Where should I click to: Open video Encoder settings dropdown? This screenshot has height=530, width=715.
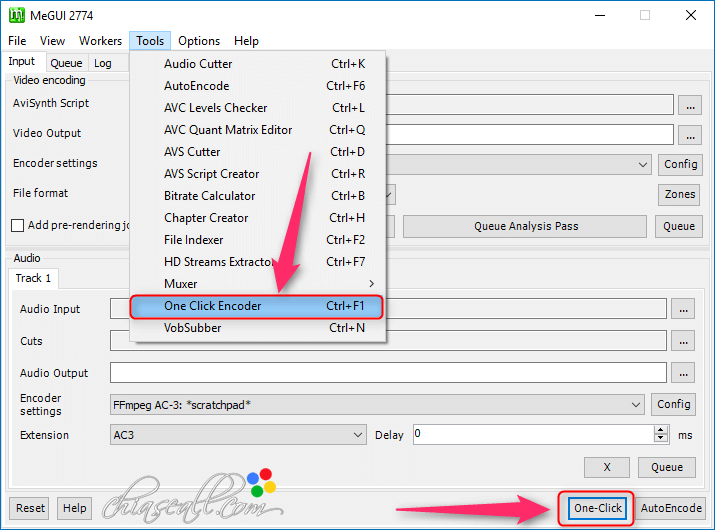click(x=642, y=165)
